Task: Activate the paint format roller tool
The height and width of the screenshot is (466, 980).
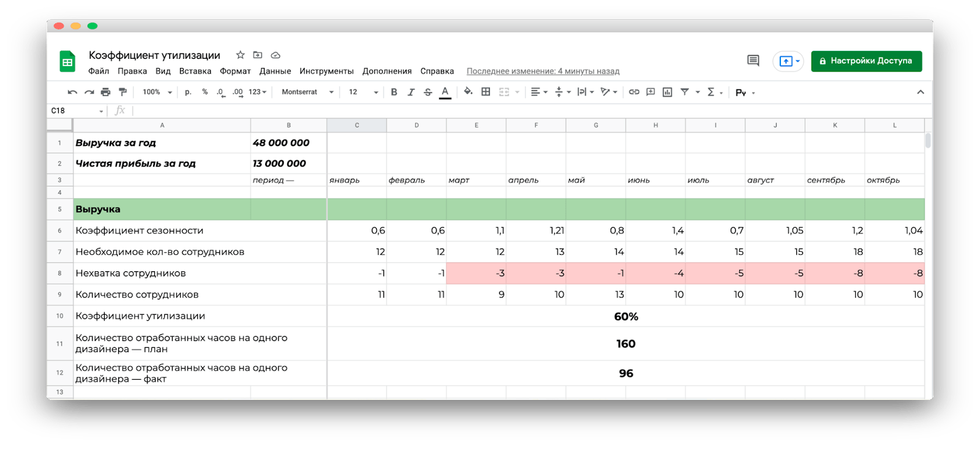Action: [x=123, y=92]
